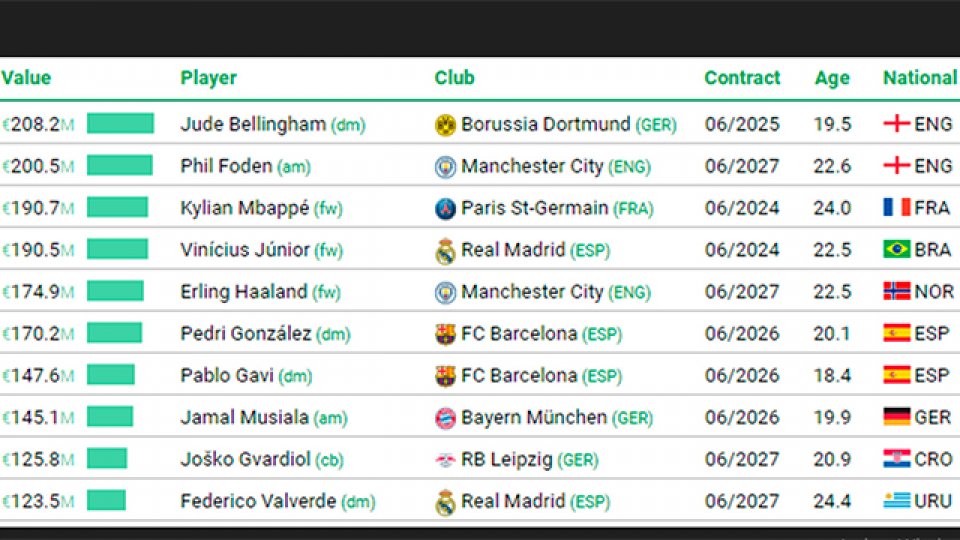This screenshot has height=540, width=960.
Task: Open Erling Haaland player link
Action: 243,292
